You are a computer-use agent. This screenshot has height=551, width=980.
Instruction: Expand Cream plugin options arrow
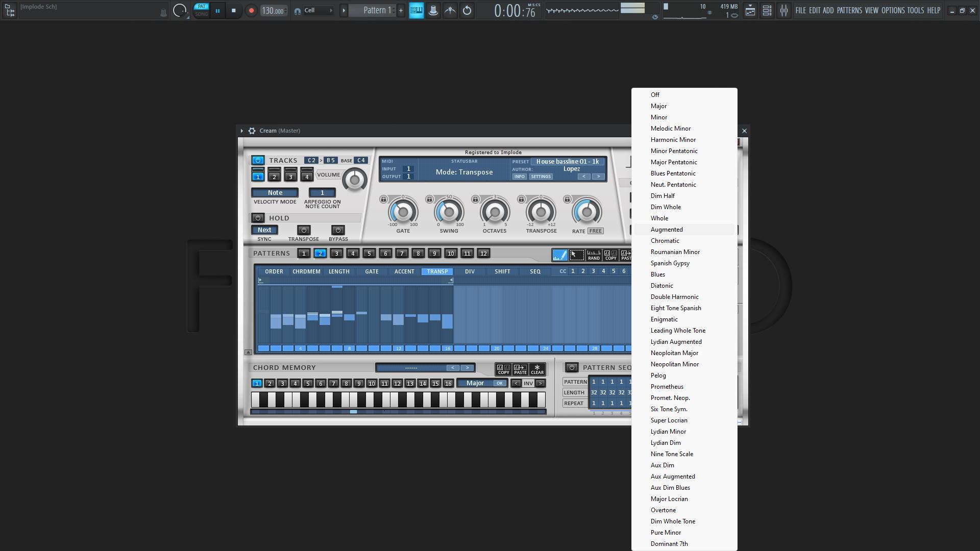click(242, 131)
